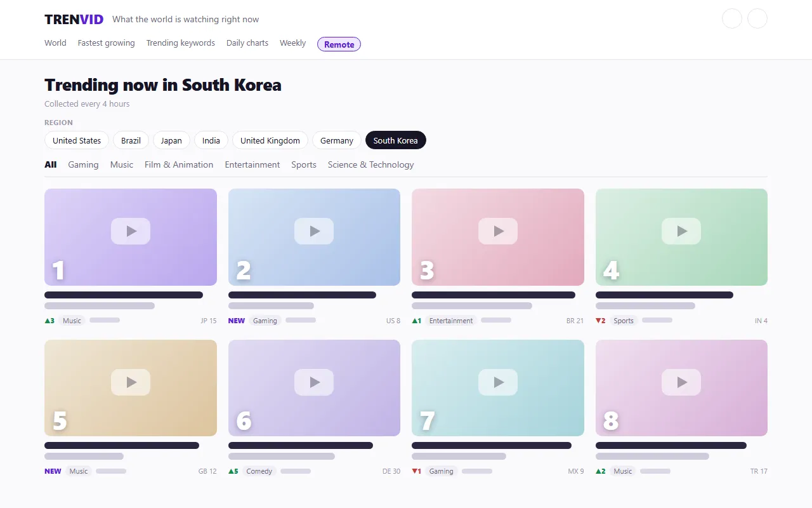Click the up-2 rank change on video 8
Screen dimensions: 812x508
(x=601, y=471)
